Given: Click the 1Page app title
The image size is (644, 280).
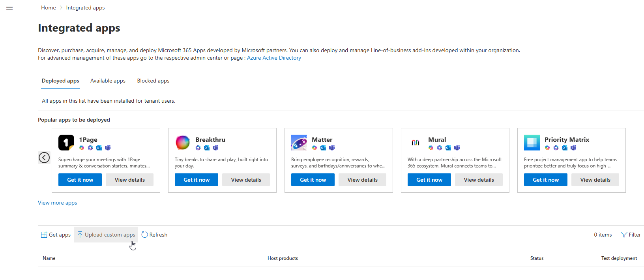Looking at the screenshot, I should (x=88, y=139).
